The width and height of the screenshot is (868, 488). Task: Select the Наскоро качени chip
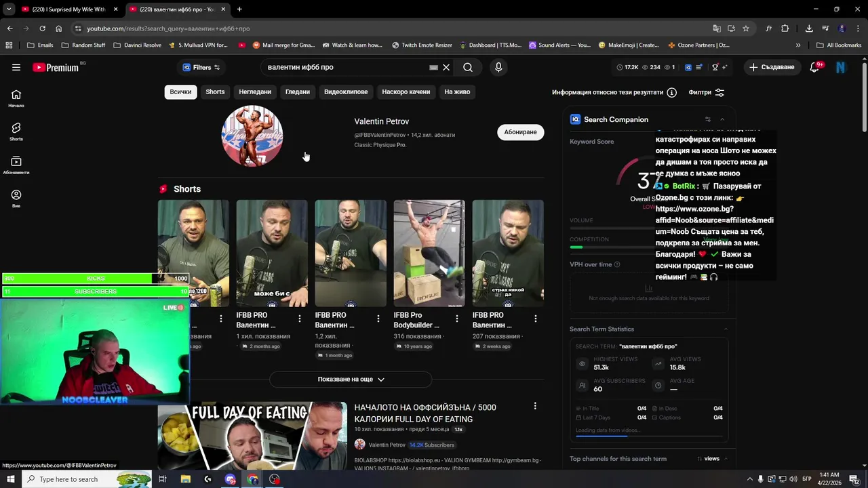pyautogui.click(x=406, y=91)
